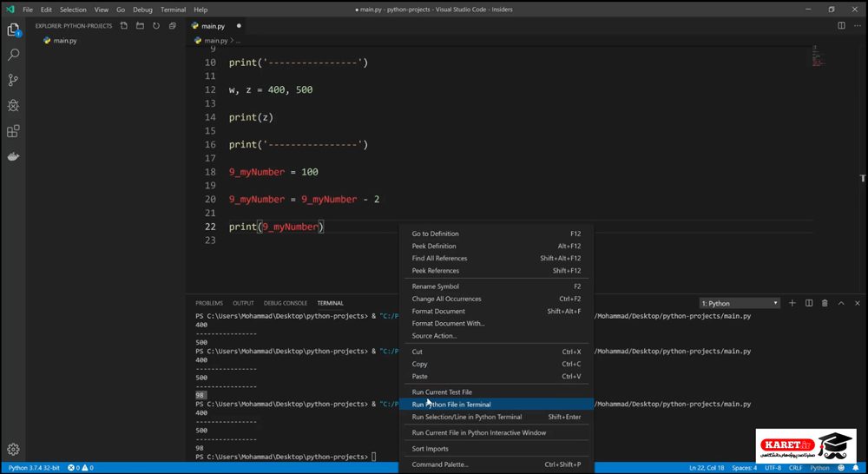Click unsaved dot on main.py tab
The image size is (868, 474).
pyautogui.click(x=239, y=26)
